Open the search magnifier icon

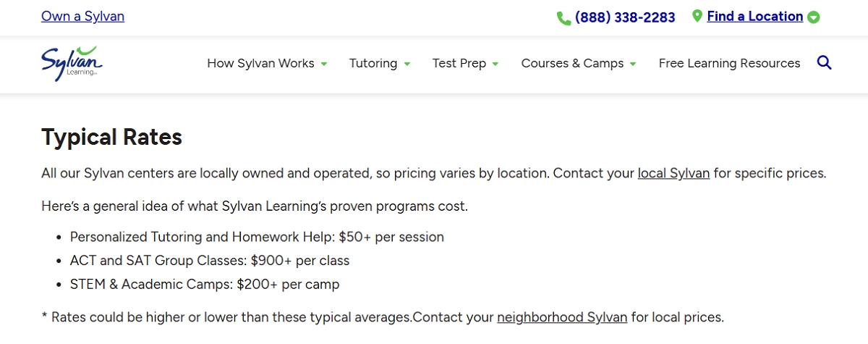point(824,63)
